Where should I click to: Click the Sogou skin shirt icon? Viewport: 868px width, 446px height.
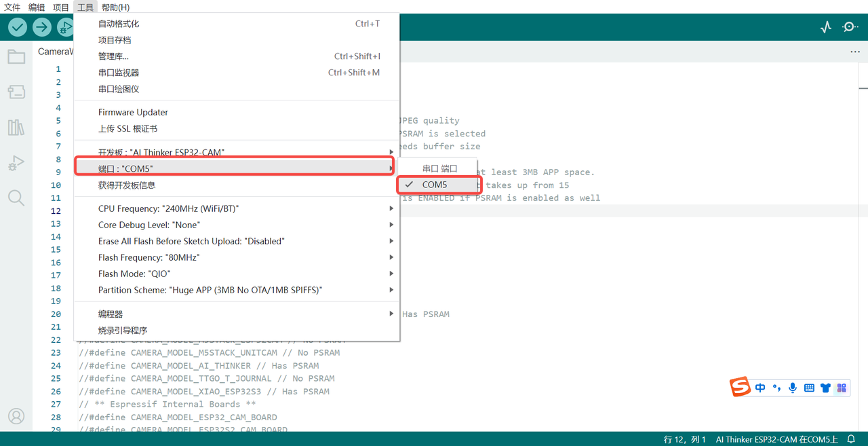pyautogui.click(x=825, y=388)
